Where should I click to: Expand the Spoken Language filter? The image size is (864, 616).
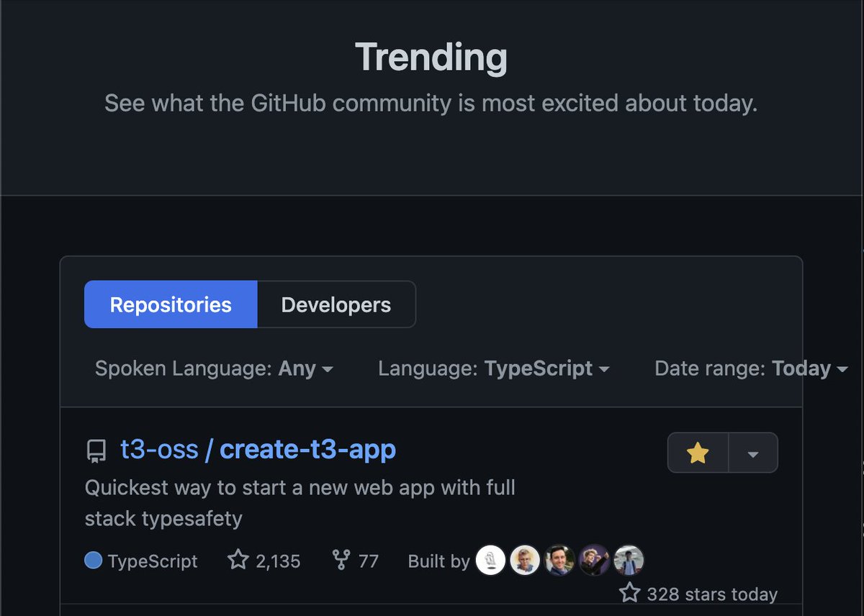[x=214, y=368]
